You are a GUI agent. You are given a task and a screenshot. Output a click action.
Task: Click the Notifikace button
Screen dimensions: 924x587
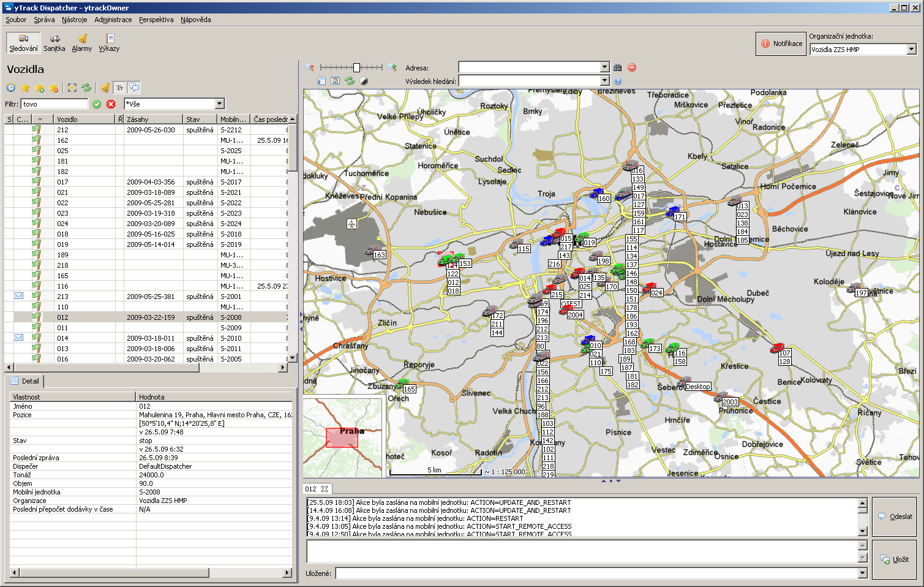[x=781, y=44]
